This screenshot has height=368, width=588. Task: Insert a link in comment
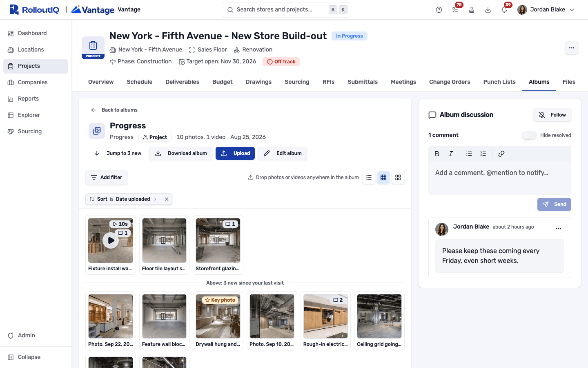click(x=501, y=154)
